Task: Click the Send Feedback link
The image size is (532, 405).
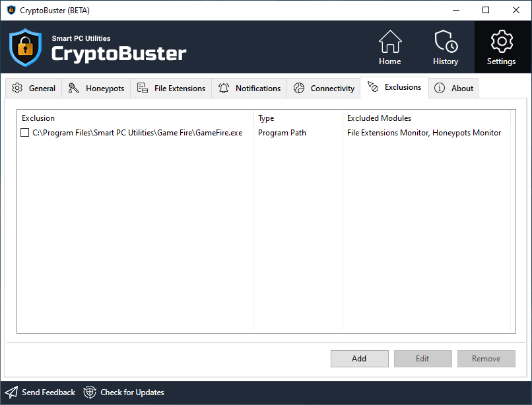Action: 49,392
